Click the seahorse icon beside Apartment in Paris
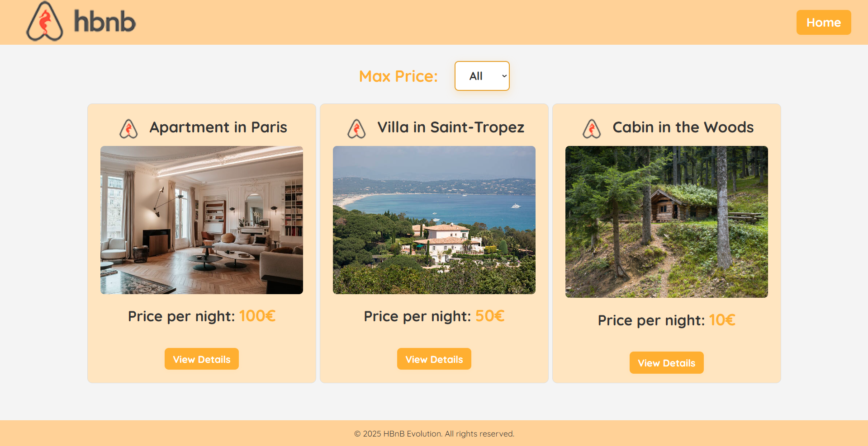This screenshot has height=446, width=868. [128, 129]
